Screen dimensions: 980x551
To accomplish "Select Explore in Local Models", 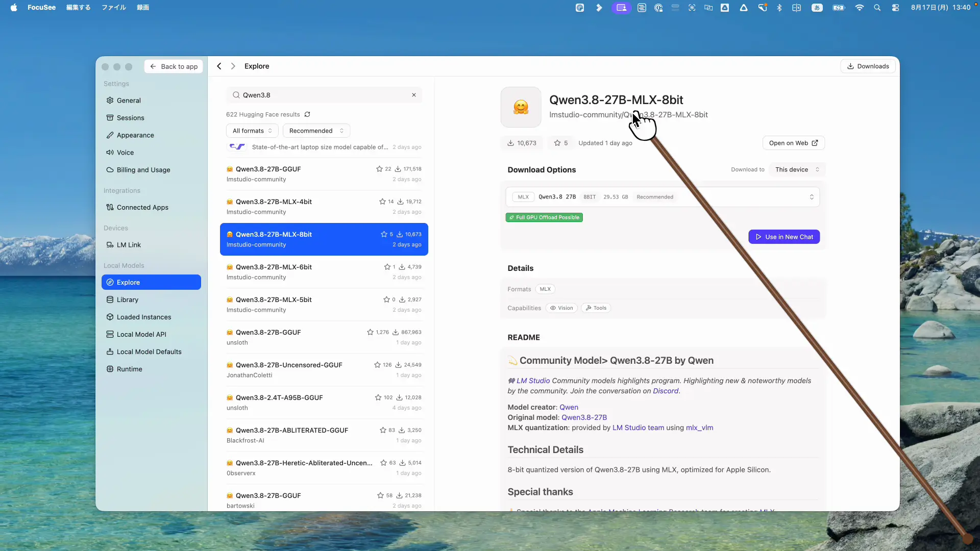I will click(x=151, y=282).
